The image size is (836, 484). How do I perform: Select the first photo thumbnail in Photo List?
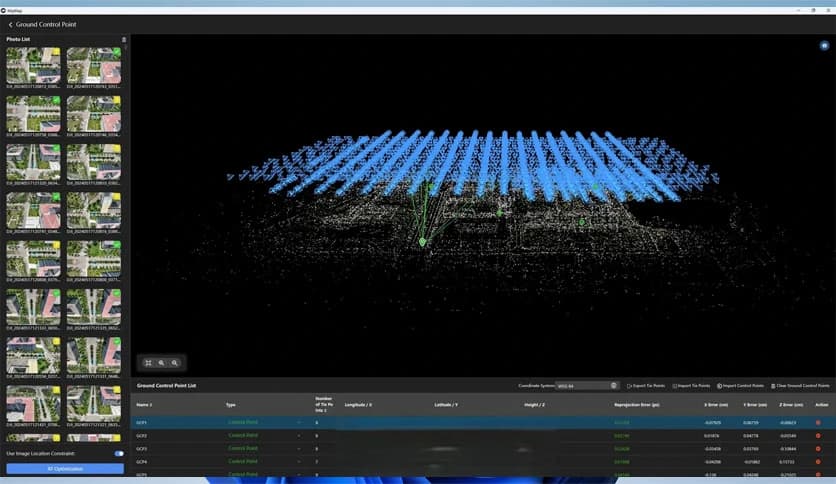click(33, 65)
